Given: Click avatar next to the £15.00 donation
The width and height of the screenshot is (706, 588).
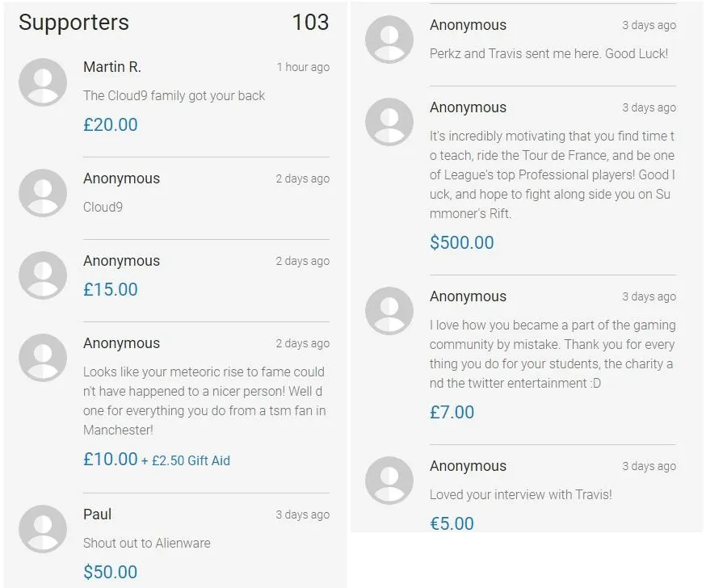Looking at the screenshot, I should [x=43, y=275].
